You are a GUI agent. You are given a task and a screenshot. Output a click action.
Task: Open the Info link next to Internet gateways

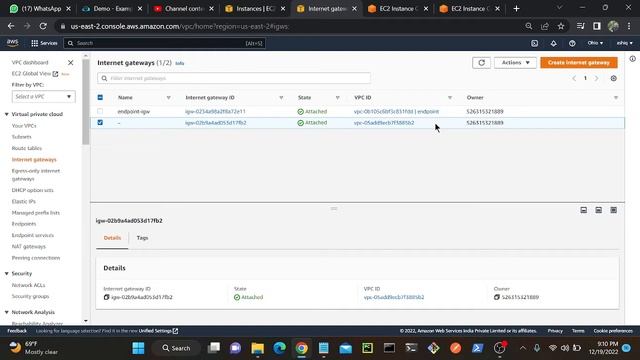point(180,63)
